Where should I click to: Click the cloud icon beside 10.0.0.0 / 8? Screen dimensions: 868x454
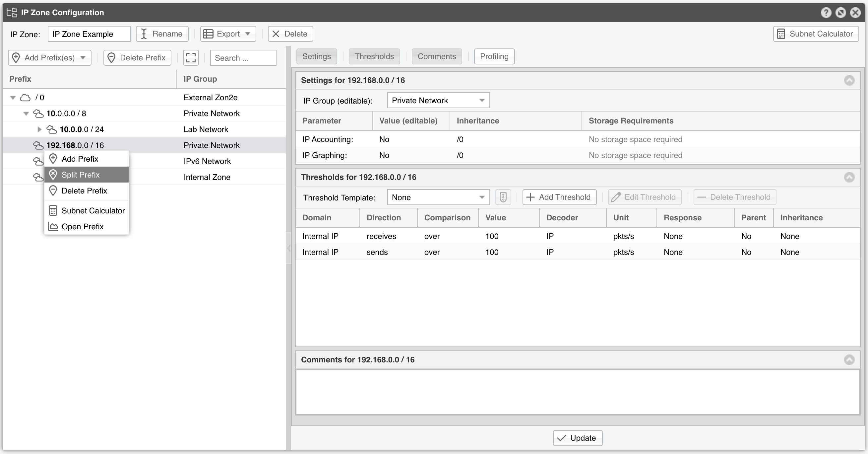coord(38,113)
